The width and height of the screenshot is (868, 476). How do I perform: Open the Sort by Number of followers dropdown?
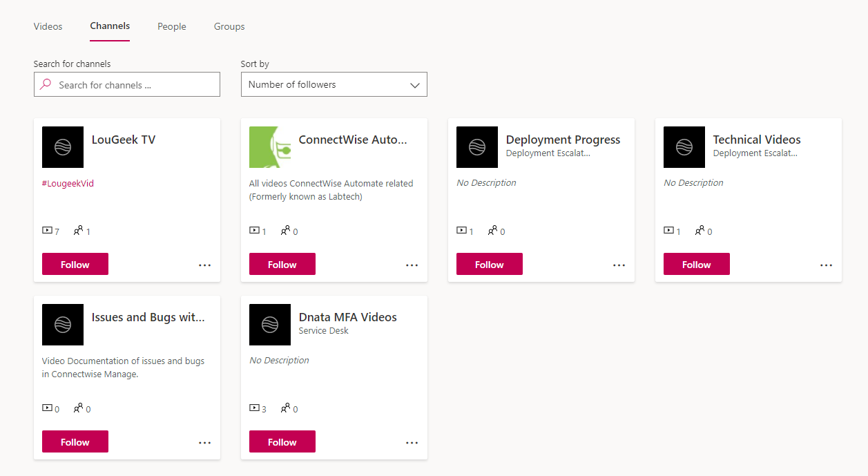coord(334,84)
